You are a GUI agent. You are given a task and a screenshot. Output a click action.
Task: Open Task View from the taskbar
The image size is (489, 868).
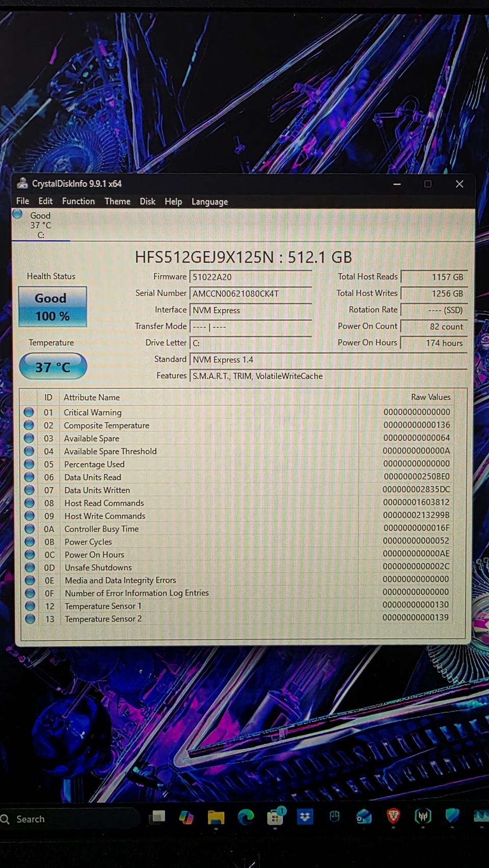point(157,817)
